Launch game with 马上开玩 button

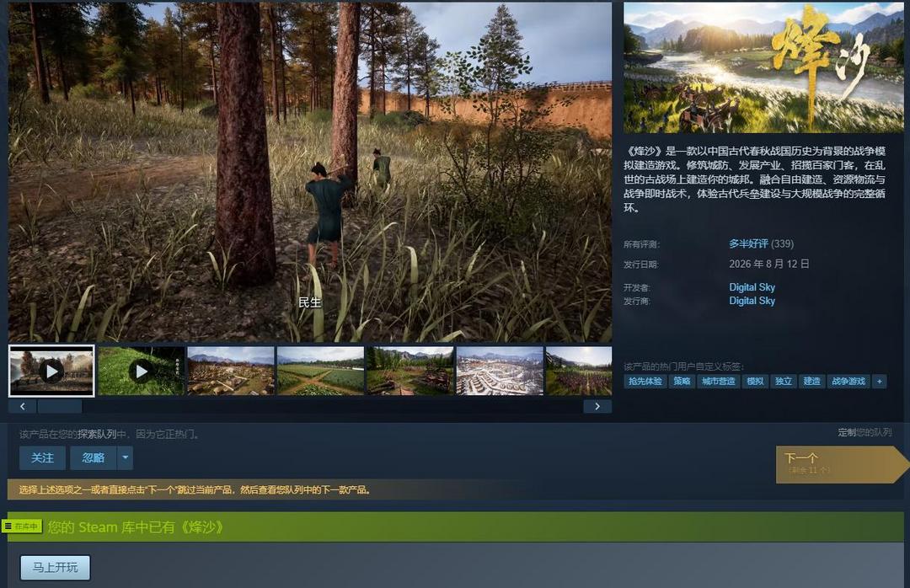(x=55, y=568)
